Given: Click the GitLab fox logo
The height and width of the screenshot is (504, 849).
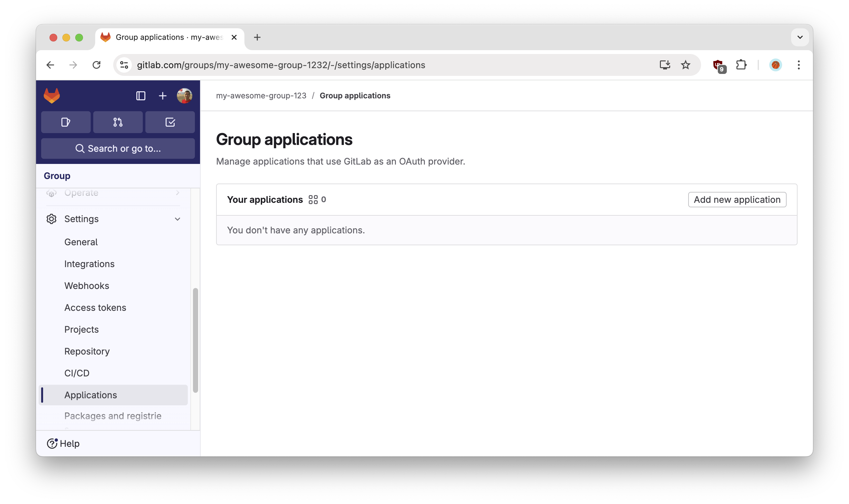Looking at the screenshot, I should pyautogui.click(x=52, y=96).
